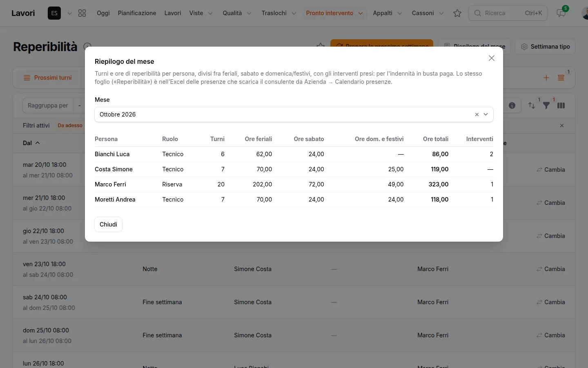The height and width of the screenshot is (368, 588).
Task: Open the Lavori navigation item
Action: 173,13
